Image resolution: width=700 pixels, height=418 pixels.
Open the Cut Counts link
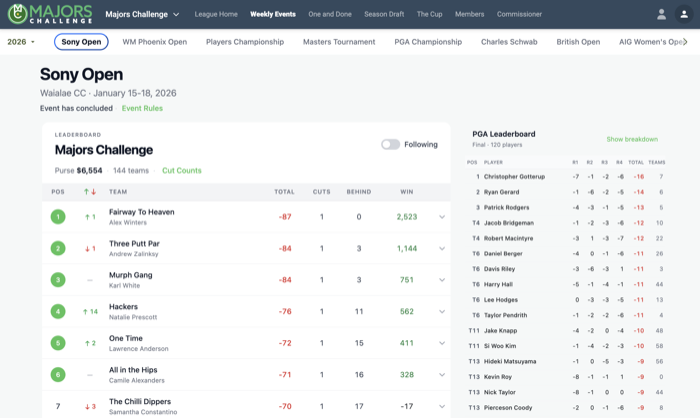(x=182, y=171)
